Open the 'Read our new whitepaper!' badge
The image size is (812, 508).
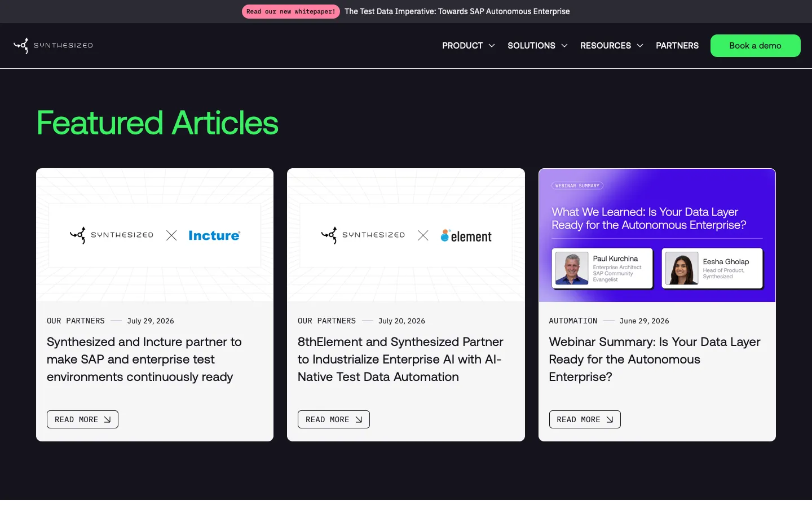point(291,11)
